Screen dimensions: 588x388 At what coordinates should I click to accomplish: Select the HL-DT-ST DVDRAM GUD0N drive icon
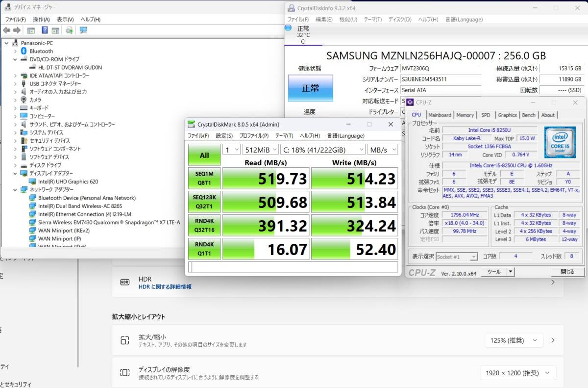click(x=32, y=67)
